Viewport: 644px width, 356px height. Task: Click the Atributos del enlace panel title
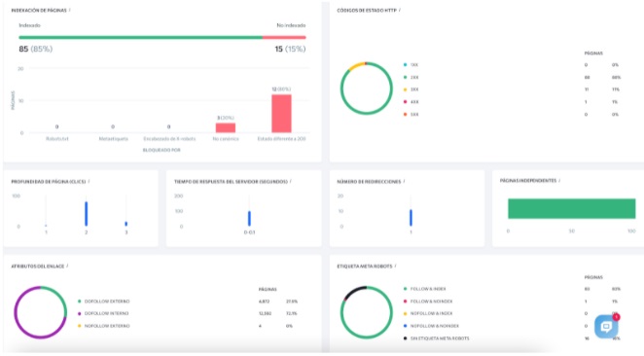[38, 267]
